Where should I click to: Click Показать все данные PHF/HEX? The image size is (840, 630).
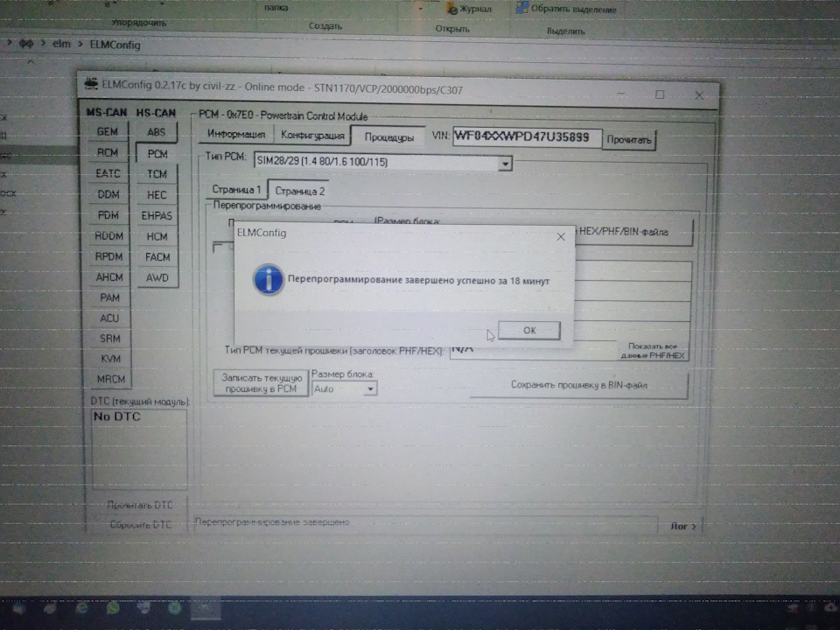point(652,350)
